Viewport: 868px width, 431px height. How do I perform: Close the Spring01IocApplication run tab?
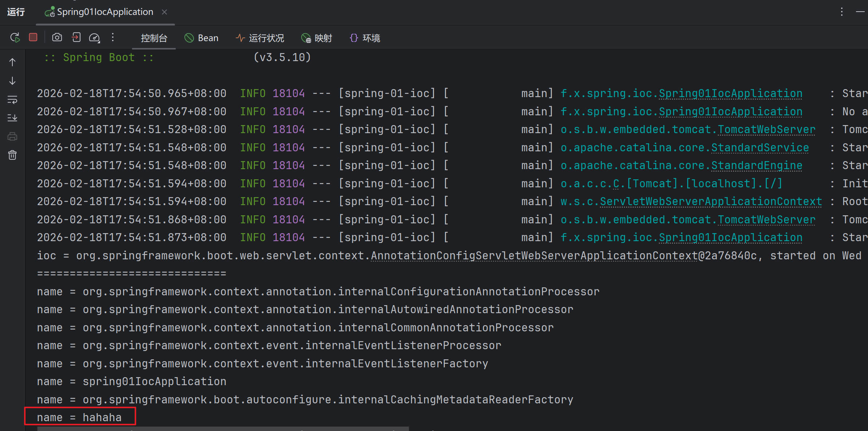[164, 12]
